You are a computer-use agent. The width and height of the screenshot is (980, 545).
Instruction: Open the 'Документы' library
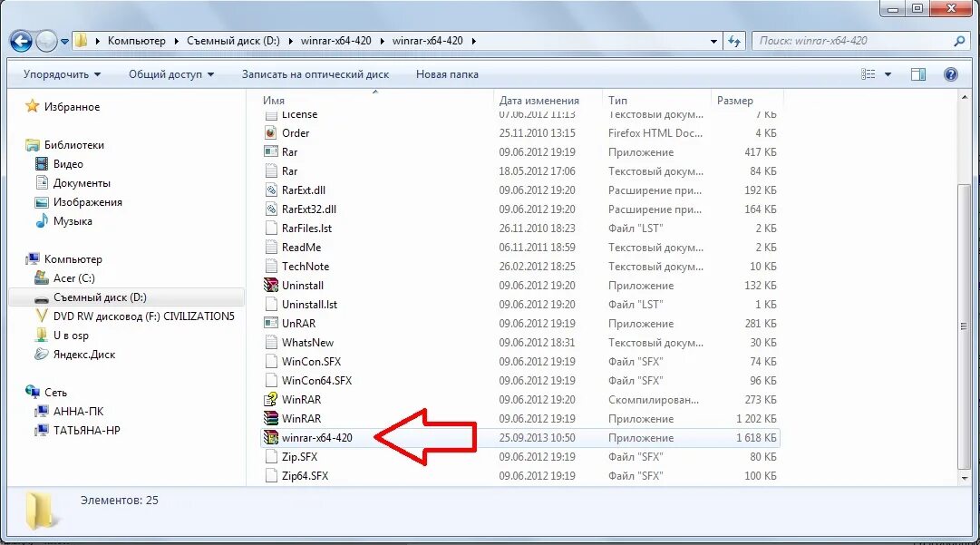click(x=82, y=183)
